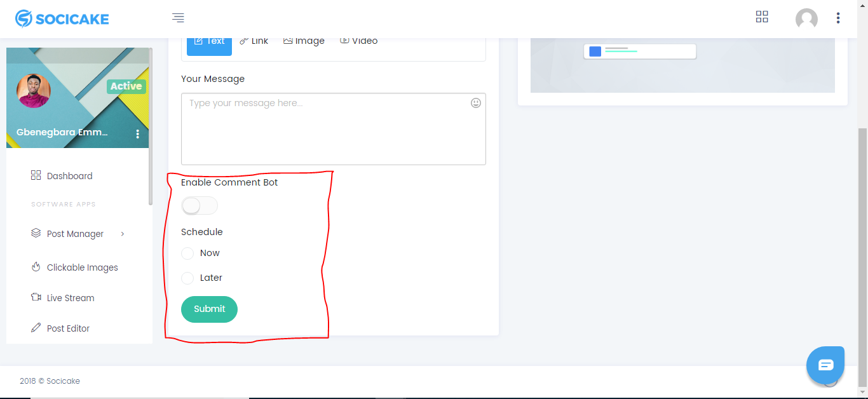Click the Live Stream camera icon
This screenshot has width=868, height=399.
pyautogui.click(x=36, y=297)
